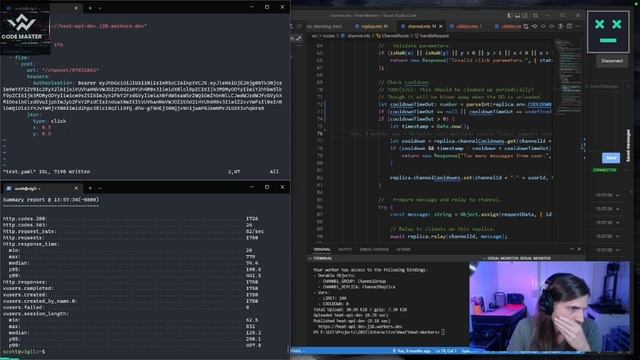Collapse the TERMINAL section header in panel
The width and height of the screenshot is (640, 360).
pos(322,258)
